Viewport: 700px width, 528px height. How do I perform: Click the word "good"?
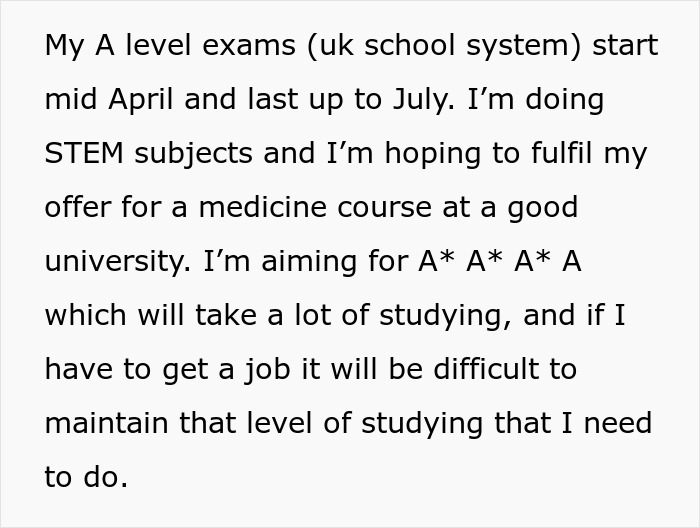point(542,208)
